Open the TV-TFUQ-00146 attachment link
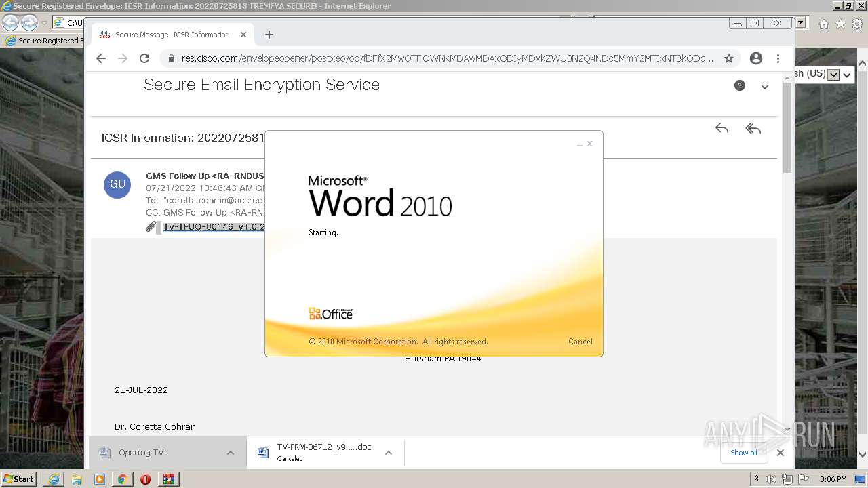 click(x=214, y=227)
